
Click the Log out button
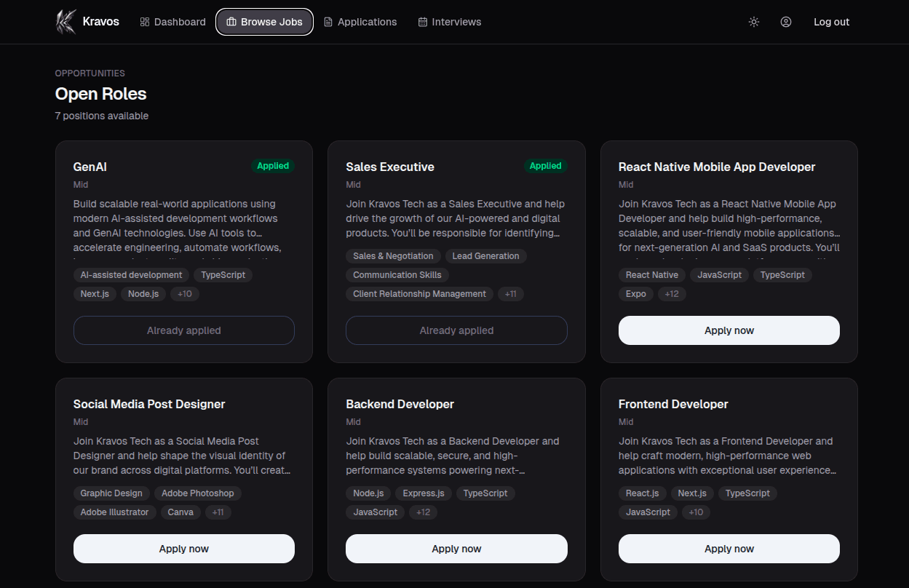(831, 22)
